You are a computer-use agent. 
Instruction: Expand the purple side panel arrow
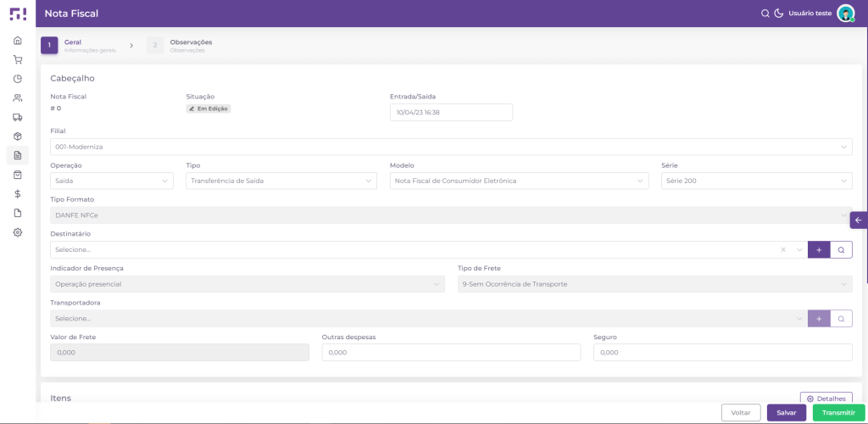pyautogui.click(x=860, y=220)
